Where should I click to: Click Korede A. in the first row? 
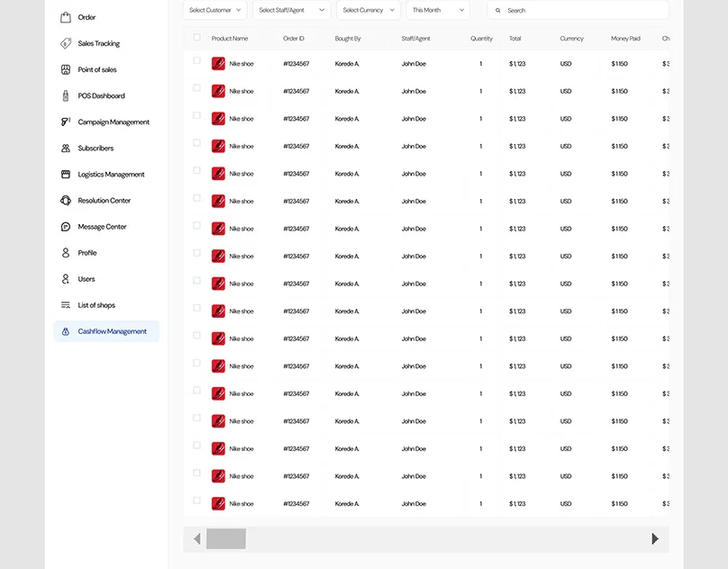(347, 64)
